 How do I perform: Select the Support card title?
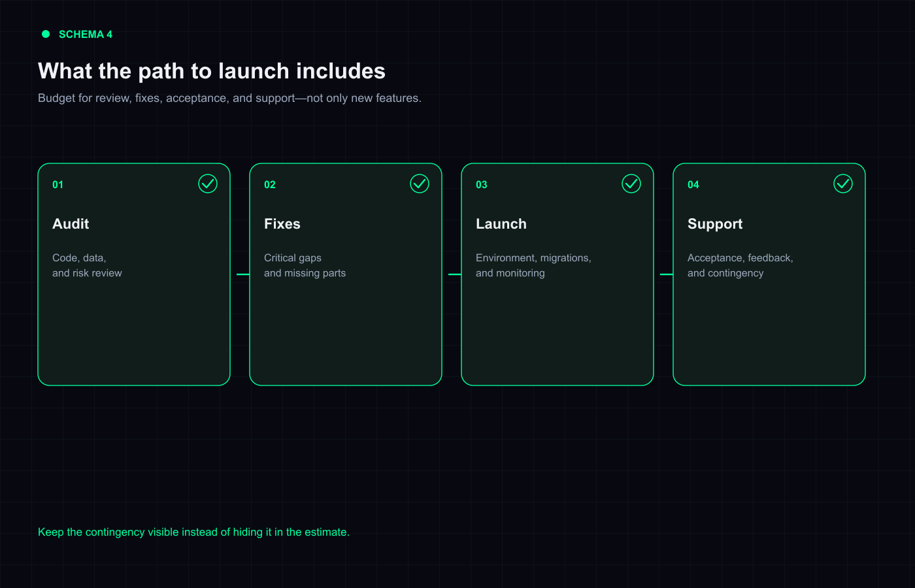coord(715,224)
